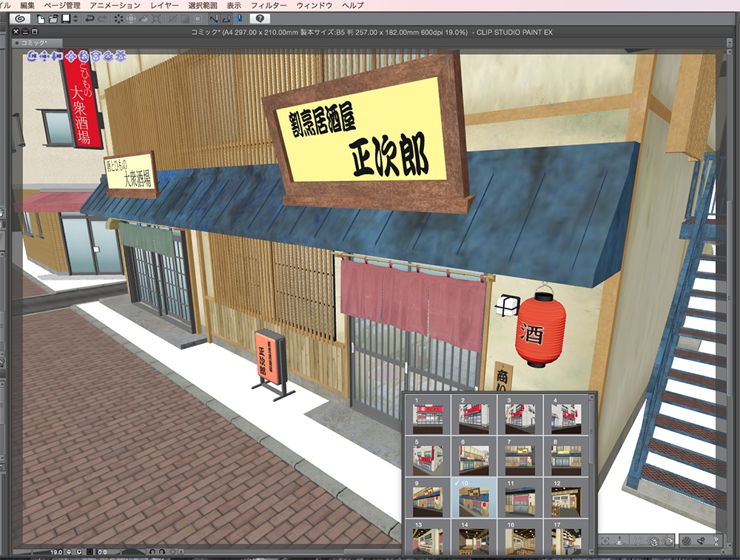Viewport: 740px width, 560px height.
Task: Click the fit camera to view icon near the thumbnails
Action: click(605, 541)
